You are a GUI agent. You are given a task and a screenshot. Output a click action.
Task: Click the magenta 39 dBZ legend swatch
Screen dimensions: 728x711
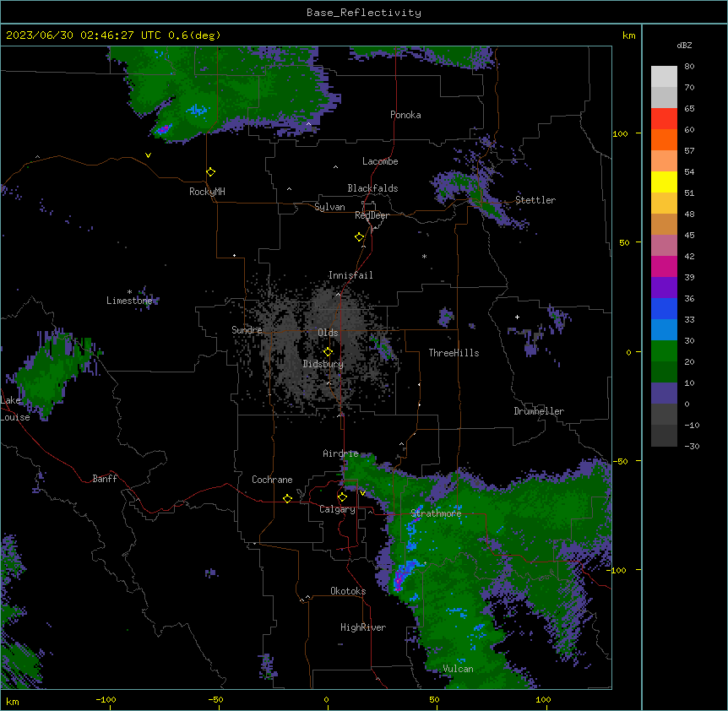pos(664,266)
